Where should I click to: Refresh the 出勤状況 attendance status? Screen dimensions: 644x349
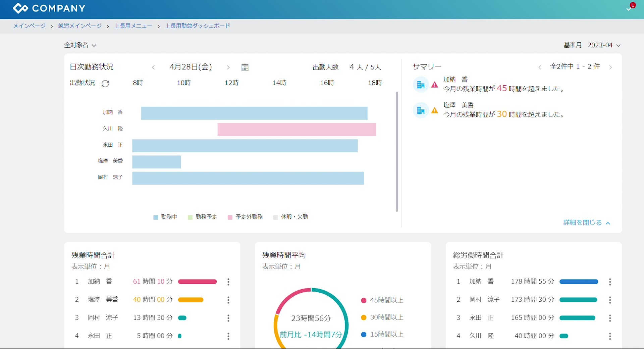tap(105, 83)
